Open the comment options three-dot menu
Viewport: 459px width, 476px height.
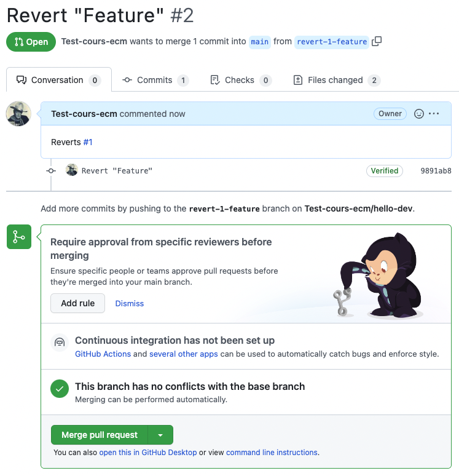pos(434,114)
